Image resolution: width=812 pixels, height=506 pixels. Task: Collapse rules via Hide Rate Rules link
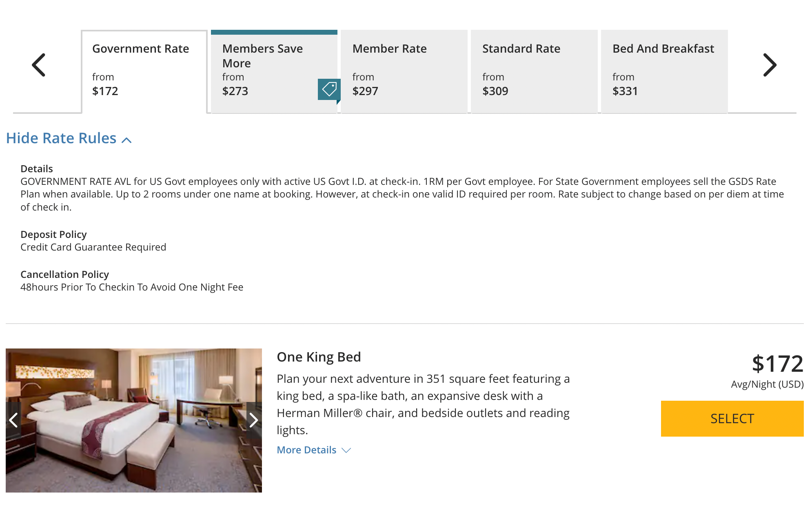(x=61, y=138)
